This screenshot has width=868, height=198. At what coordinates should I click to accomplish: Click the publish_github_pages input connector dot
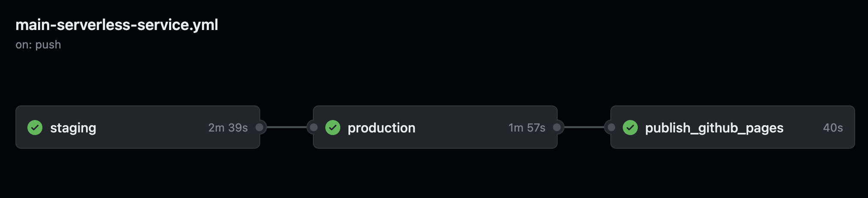[611, 127]
